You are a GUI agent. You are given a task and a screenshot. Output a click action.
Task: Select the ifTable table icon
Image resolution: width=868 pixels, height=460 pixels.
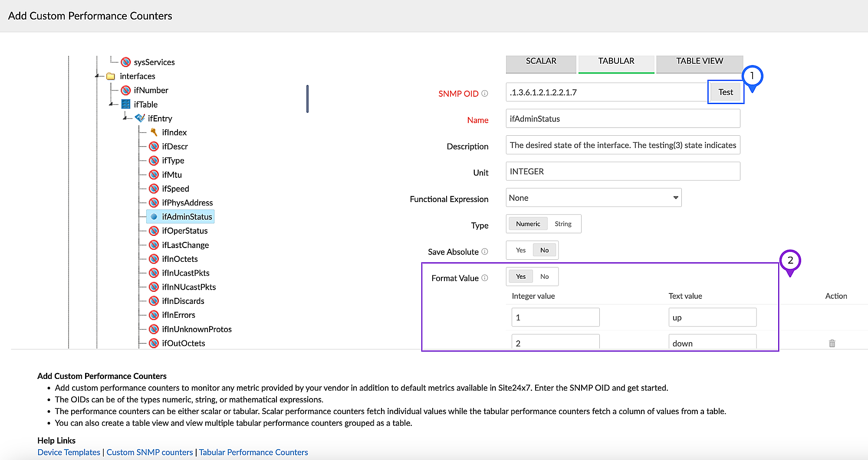point(126,104)
